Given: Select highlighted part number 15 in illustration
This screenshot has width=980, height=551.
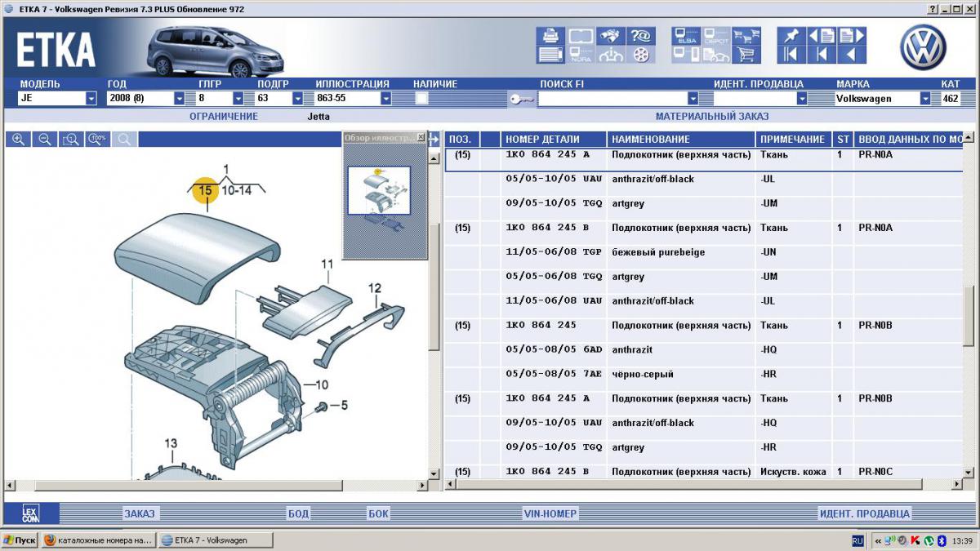Looking at the screenshot, I should 205,190.
